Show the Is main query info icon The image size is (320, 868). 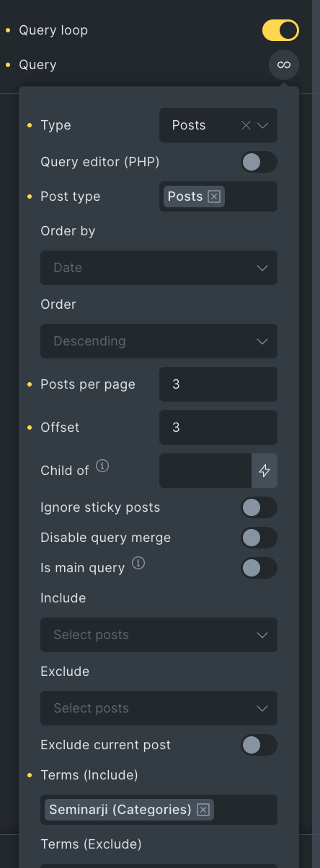tap(138, 564)
